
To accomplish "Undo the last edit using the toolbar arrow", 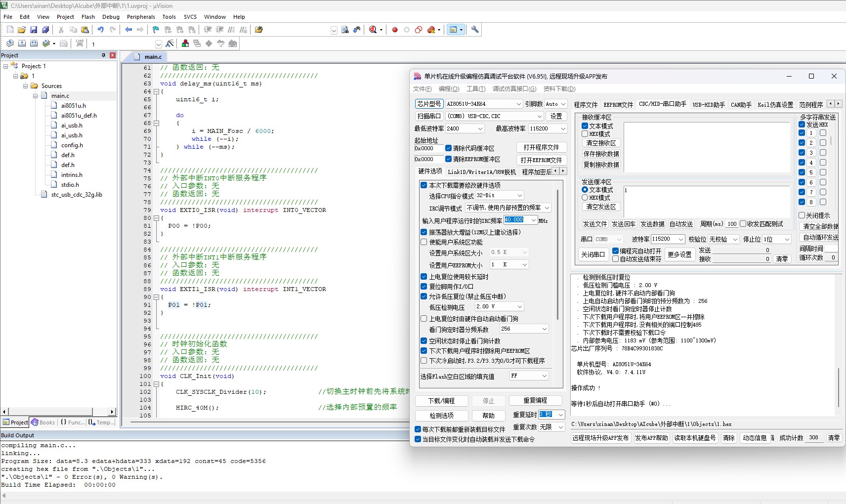I will [x=101, y=30].
